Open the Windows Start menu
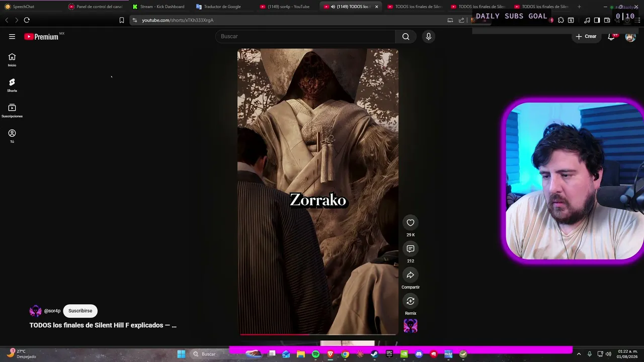This screenshot has height=362, width=644. pos(181,354)
